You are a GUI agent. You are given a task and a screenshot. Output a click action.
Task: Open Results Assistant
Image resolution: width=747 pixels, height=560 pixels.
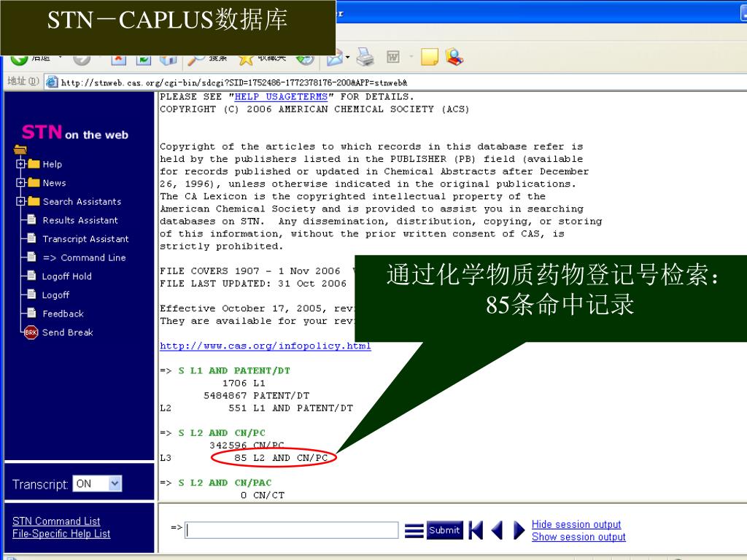[80, 220]
